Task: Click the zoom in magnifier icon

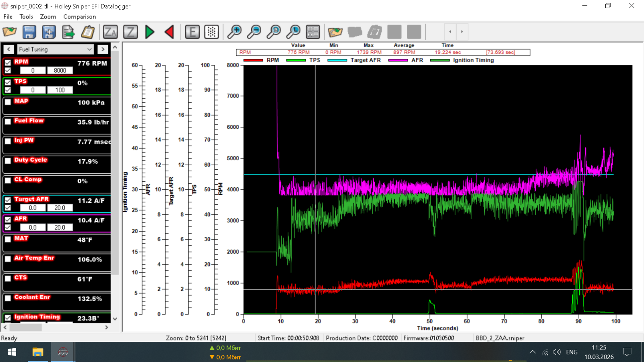Action: point(234,32)
